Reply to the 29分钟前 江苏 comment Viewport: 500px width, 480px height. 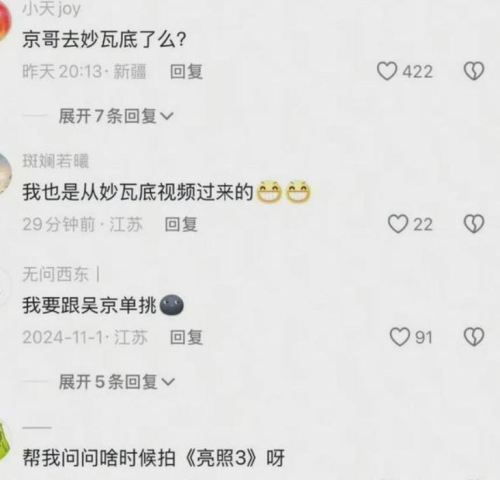pyautogui.click(x=181, y=224)
